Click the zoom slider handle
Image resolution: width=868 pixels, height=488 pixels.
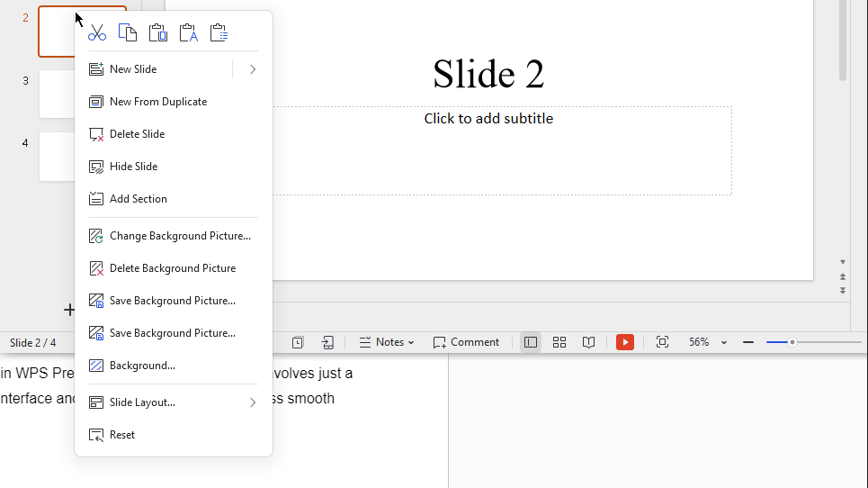(x=792, y=342)
